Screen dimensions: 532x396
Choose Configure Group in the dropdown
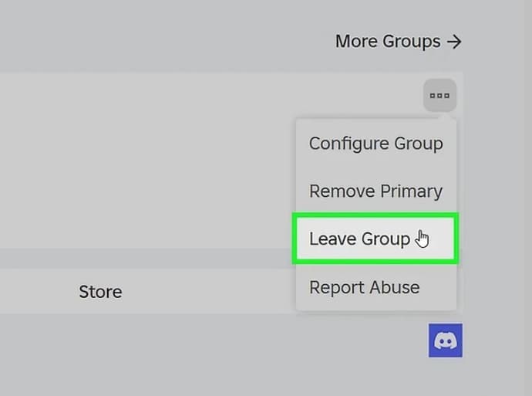375,144
